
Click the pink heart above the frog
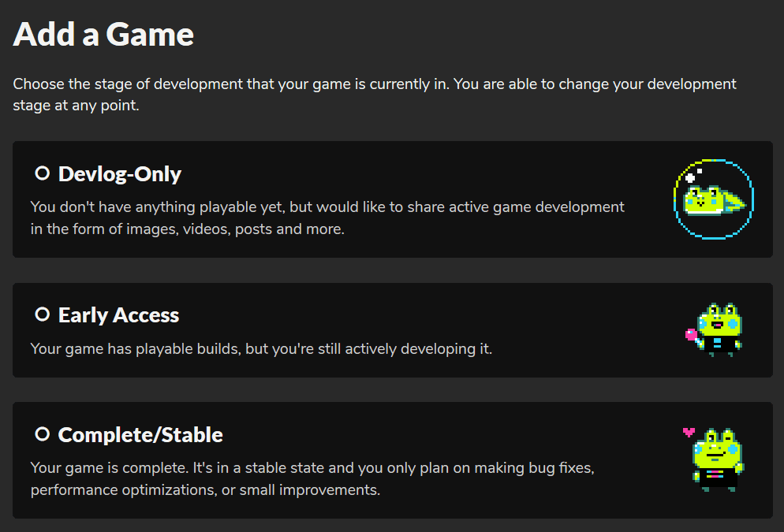pyautogui.click(x=689, y=432)
